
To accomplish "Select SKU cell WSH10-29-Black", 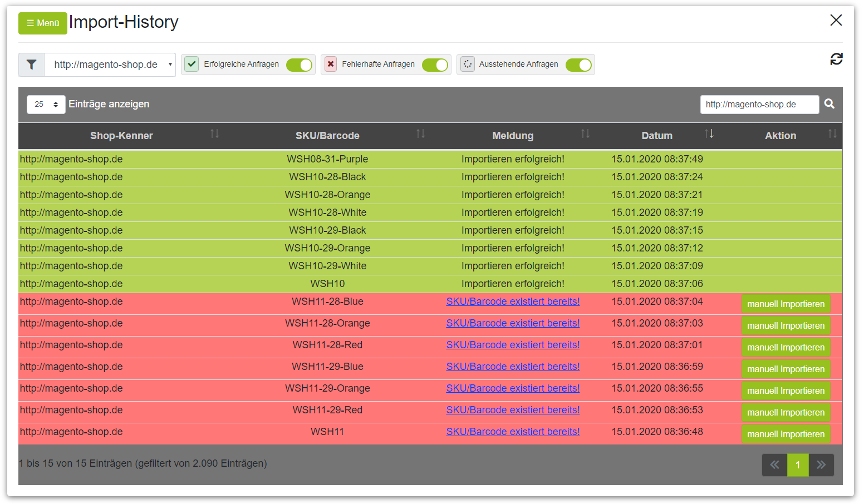I will 327,230.
